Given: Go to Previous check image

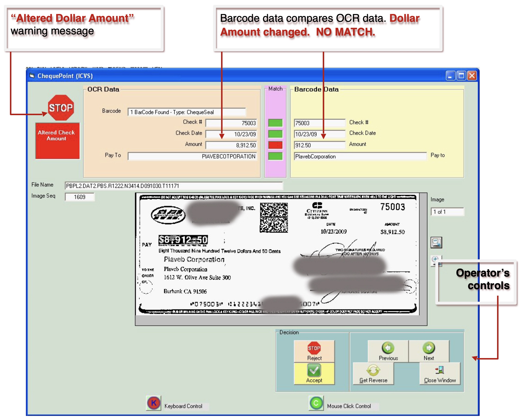Looking at the screenshot, I should [x=388, y=351].
